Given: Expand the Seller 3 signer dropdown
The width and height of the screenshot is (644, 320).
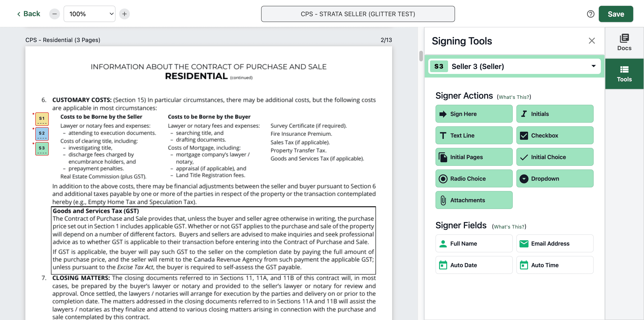Looking at the screenshot, I should click(515, 66).
